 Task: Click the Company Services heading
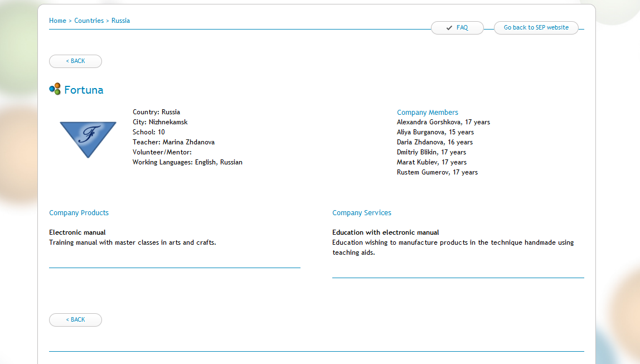coord(362,213)
